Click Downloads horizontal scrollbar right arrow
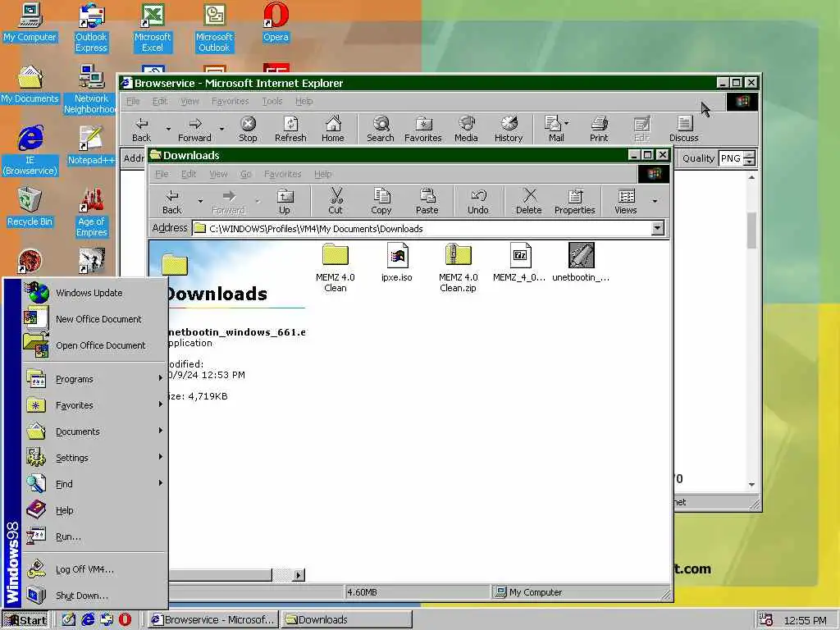This screenshot has width=840, height=630. [299, 575]
